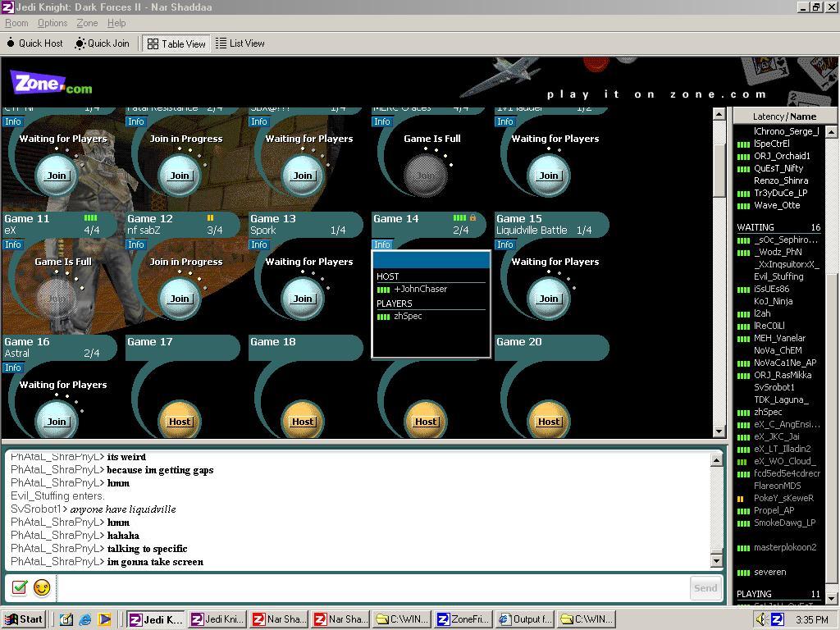Viewport: 840px width, 630px height.
Task: Switch to Table View
Action: 176,44
